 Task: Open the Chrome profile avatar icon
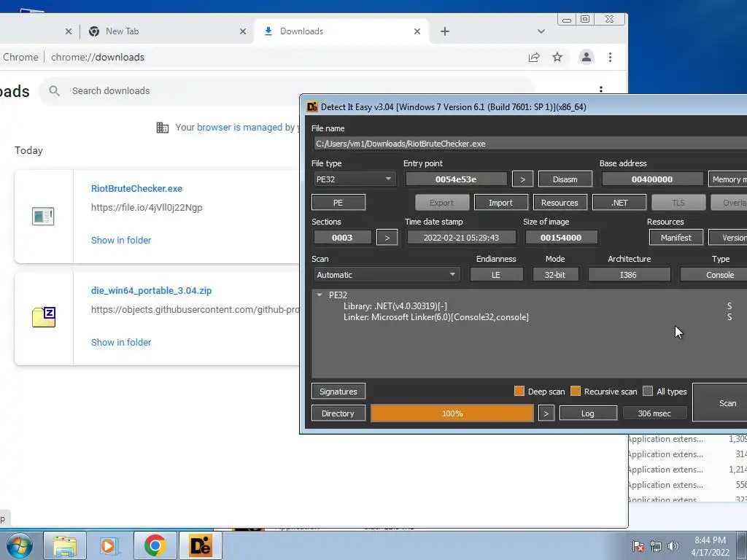point(587,57)
